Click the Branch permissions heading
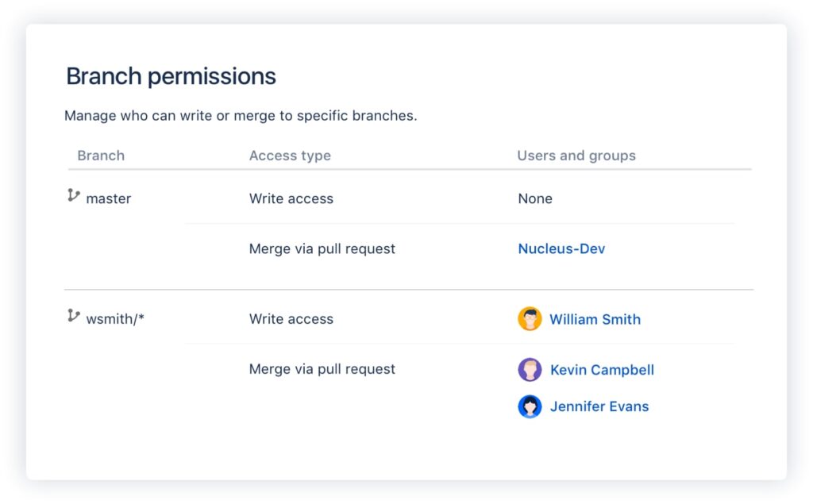The width and height of the screenshot is (813, 504). [x=170, y=75]
